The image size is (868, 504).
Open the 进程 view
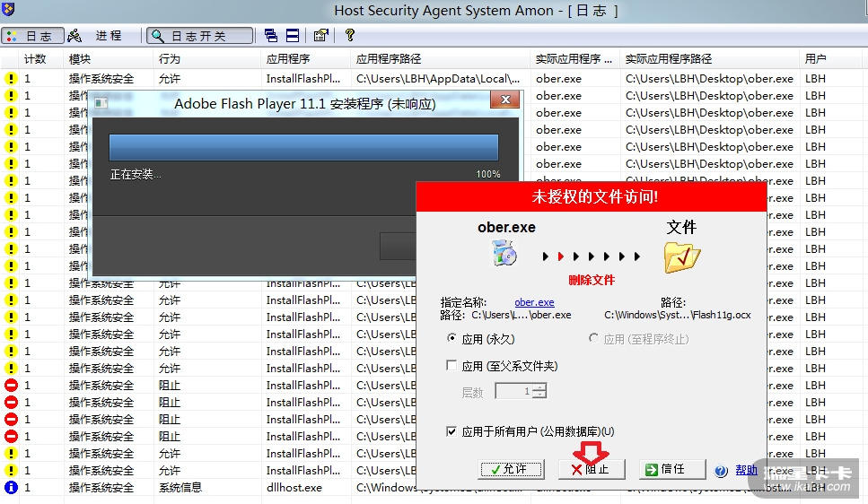tap(94, 36)
